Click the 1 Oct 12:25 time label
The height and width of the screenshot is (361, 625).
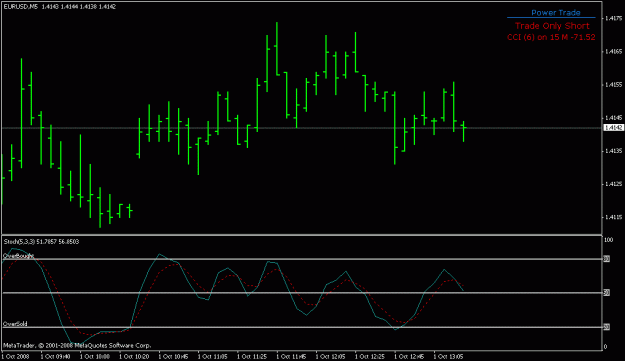(370, 356)
